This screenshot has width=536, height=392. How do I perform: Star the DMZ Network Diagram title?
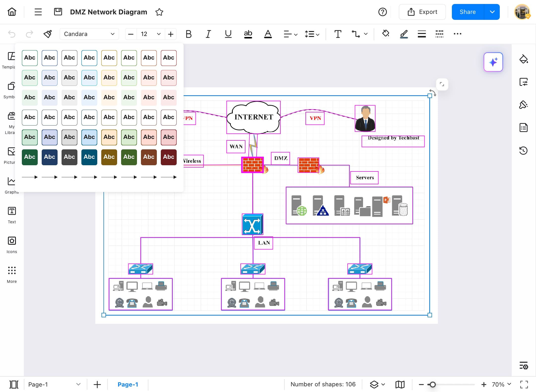160,12
